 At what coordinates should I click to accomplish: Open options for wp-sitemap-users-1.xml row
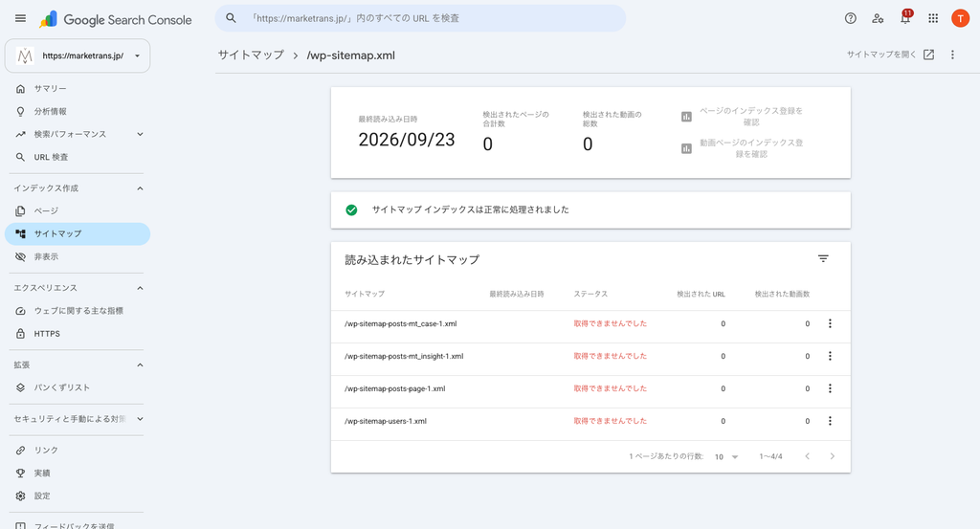point(830,421)
